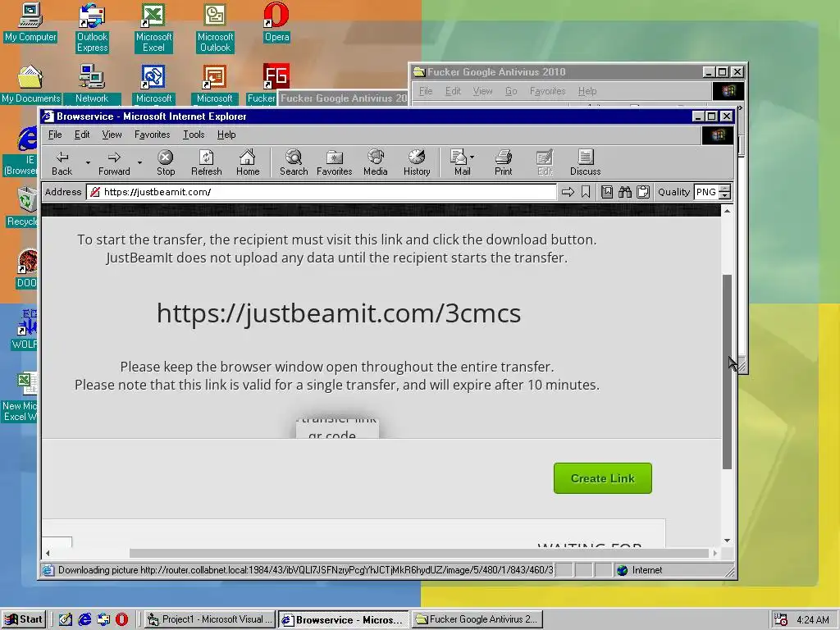Expand the Mail button dropdown arrow
The height and width of the screenshot is (630, 840).
tap(472, 157)
